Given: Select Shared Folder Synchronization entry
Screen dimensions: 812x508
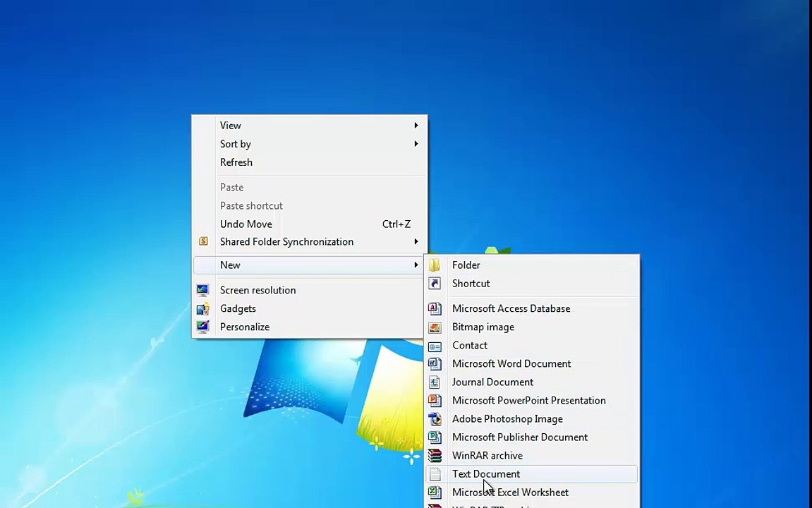Looking at the screenshot, I should coord(309,241).
